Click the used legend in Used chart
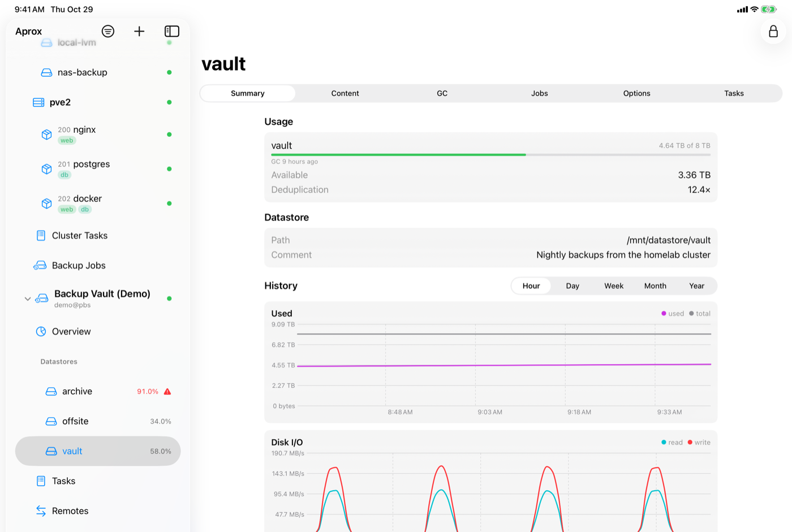The width and height of the screenshot is (792, 532). [x=673, y=314]
